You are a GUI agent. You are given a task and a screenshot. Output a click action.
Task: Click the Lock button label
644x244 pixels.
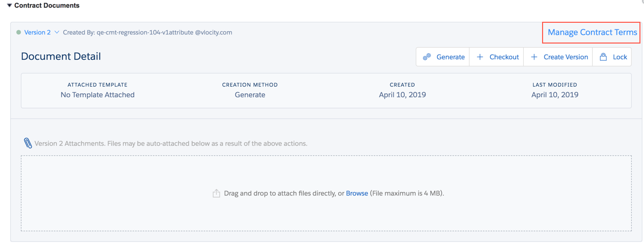tap(620, 57)
